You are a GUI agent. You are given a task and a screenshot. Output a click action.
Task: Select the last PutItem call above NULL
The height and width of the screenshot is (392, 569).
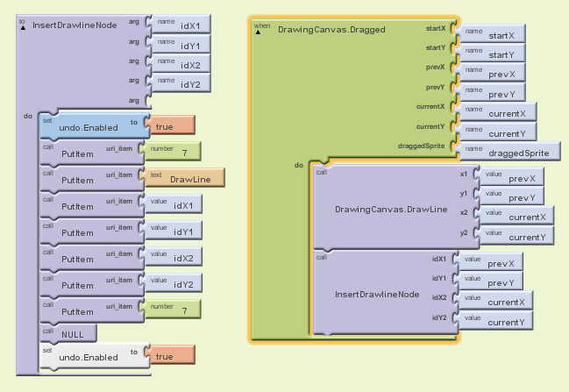pos(91,310)
